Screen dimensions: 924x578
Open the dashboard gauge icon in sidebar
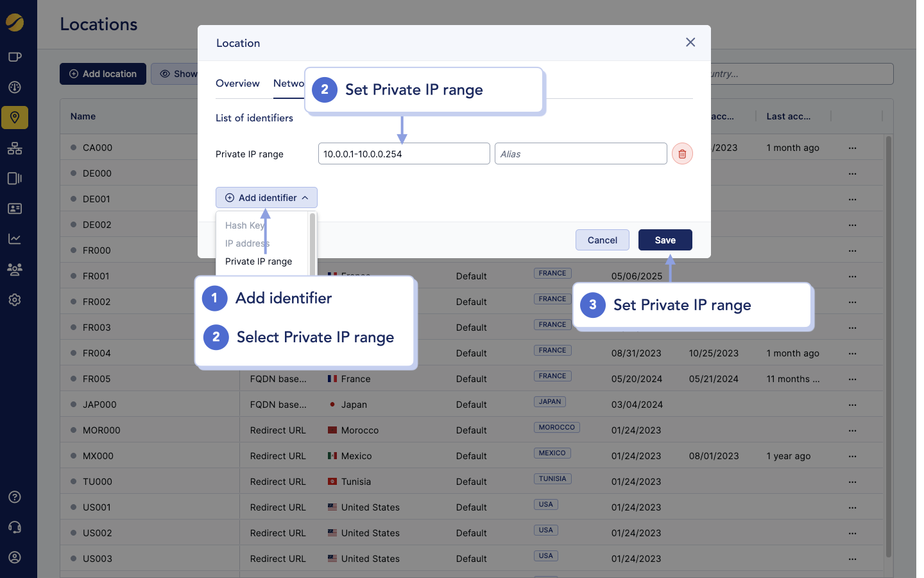click(x=15, y=87)
